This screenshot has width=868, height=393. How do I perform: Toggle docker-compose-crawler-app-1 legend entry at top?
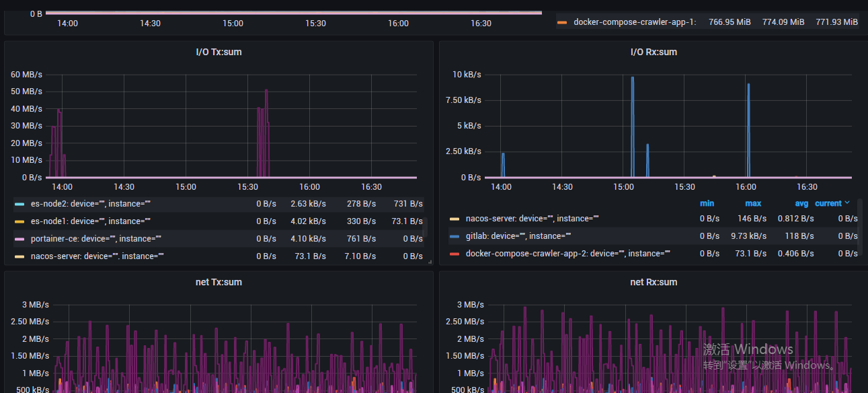[x=635, y=22]
